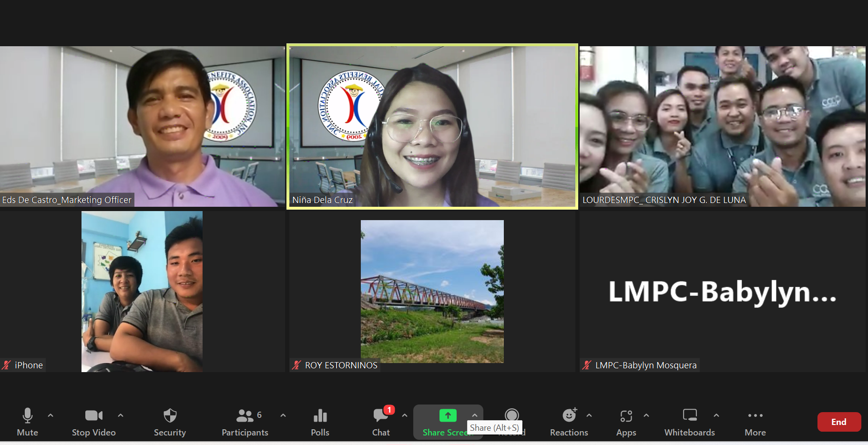868x445 pixels.
Task: Click the 'Eds De Castro_Marketing Officer' name label
Action: [67, 200]
